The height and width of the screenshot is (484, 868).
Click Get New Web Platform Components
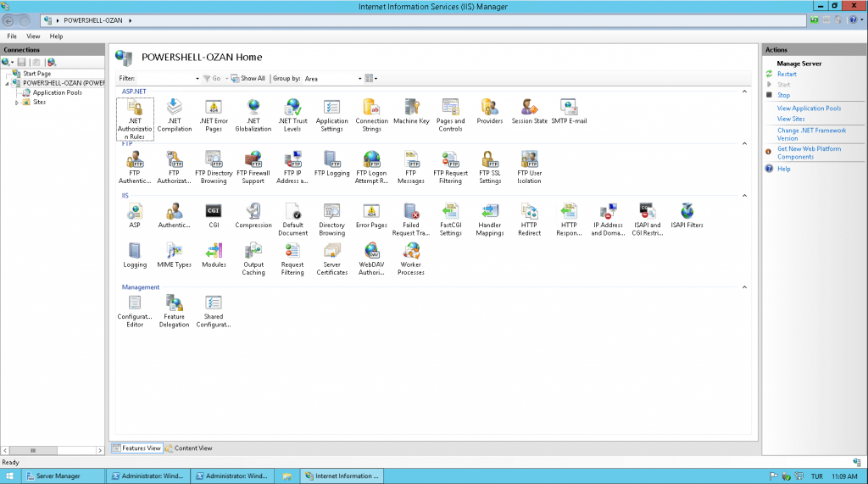click(809, 153)
